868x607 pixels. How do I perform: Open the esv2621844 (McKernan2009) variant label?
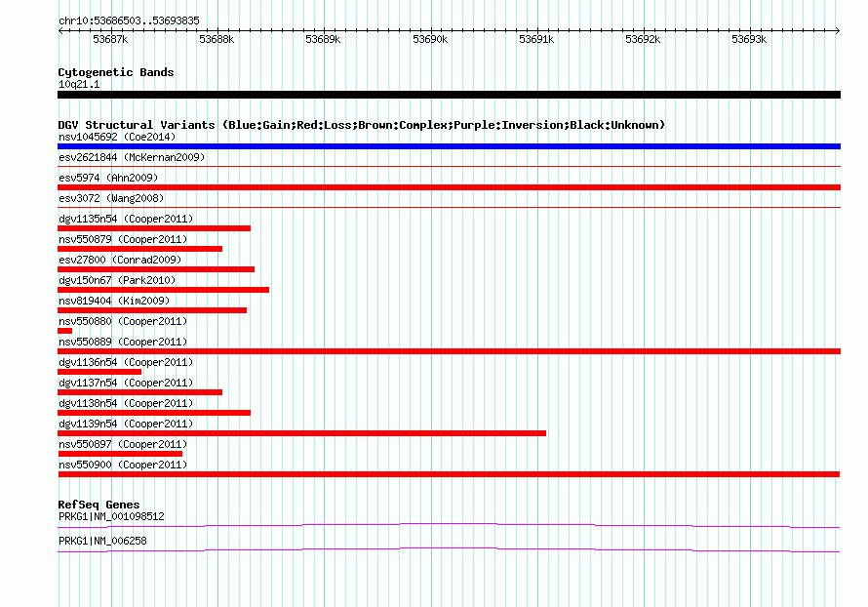[x=132, y=157]
